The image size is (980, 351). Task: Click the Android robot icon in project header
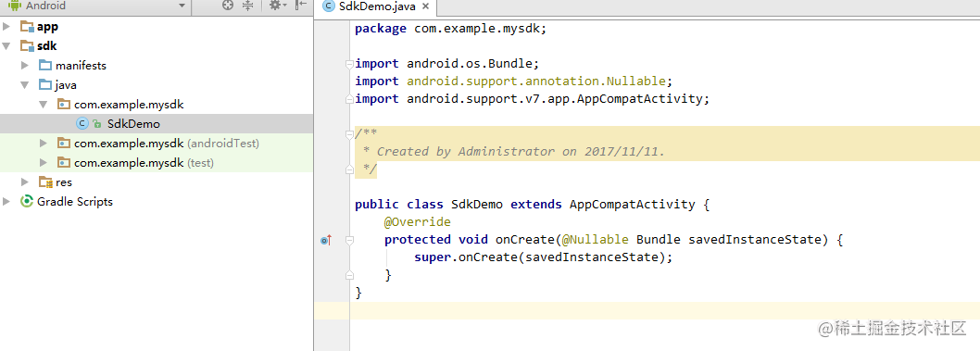[14, 6]
